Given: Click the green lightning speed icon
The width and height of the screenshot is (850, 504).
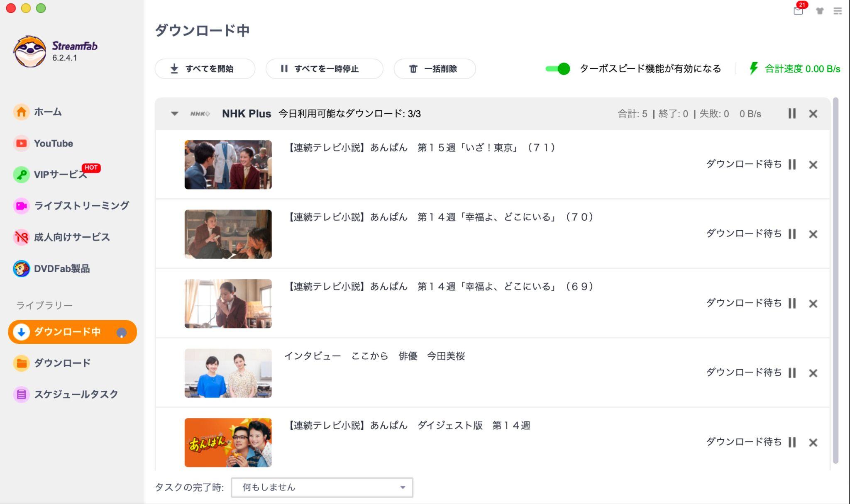Looking at the screenshot, I should coord(754,68).
